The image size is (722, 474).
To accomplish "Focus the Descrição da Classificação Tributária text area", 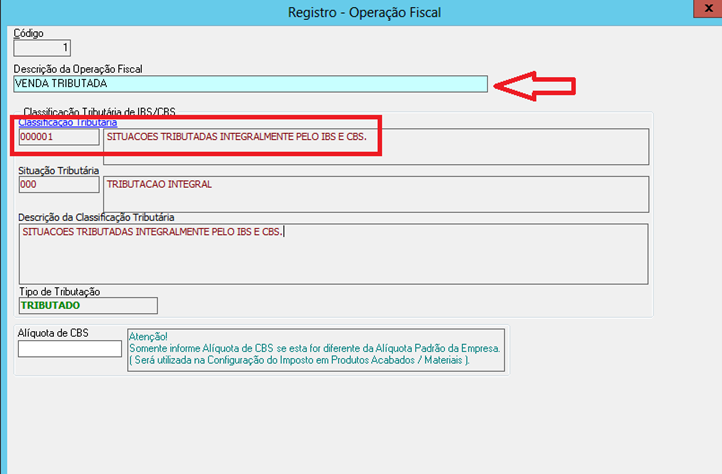I will coord(332,253).
